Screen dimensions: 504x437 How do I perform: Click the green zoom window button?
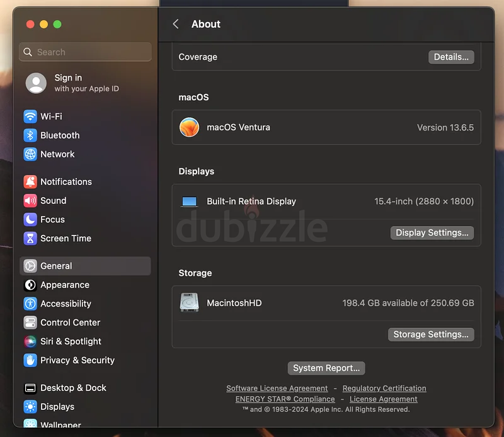[57, 25]
